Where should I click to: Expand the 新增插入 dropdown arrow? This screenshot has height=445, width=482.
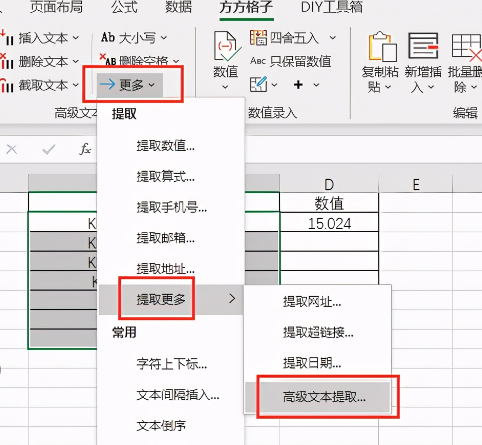431,87
